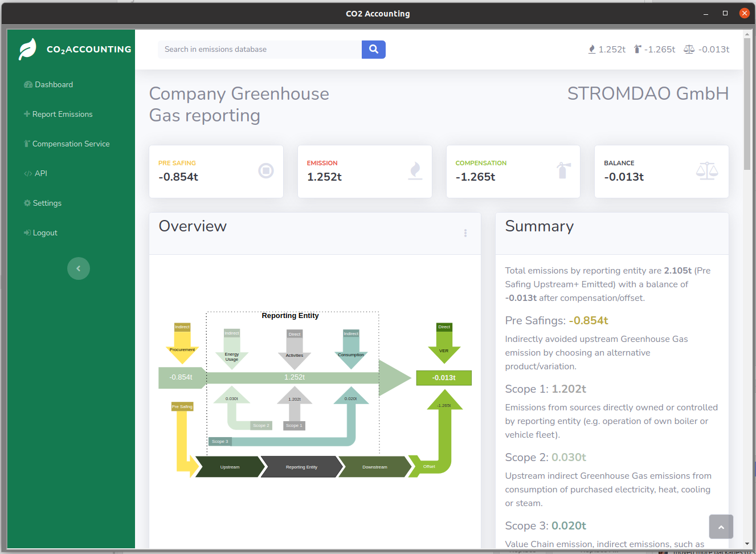Click the Scope 2 label in diagram
Viewport: 756px width, 554px height.
click(261, 425)
